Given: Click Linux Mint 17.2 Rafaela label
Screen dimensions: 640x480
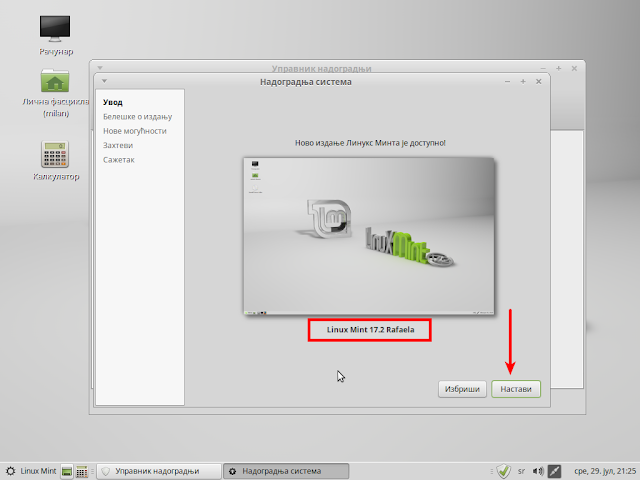Looking at the screenshot, I should tap(370, 329).
